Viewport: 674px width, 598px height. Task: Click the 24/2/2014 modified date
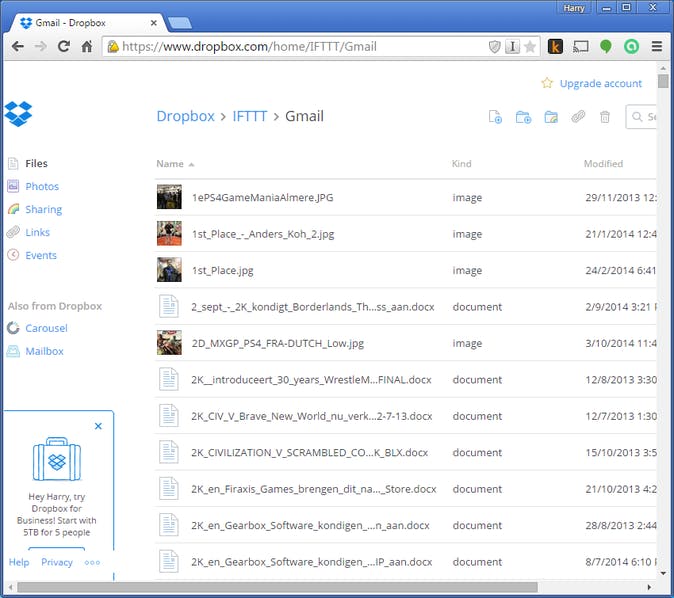pos(620,270)
